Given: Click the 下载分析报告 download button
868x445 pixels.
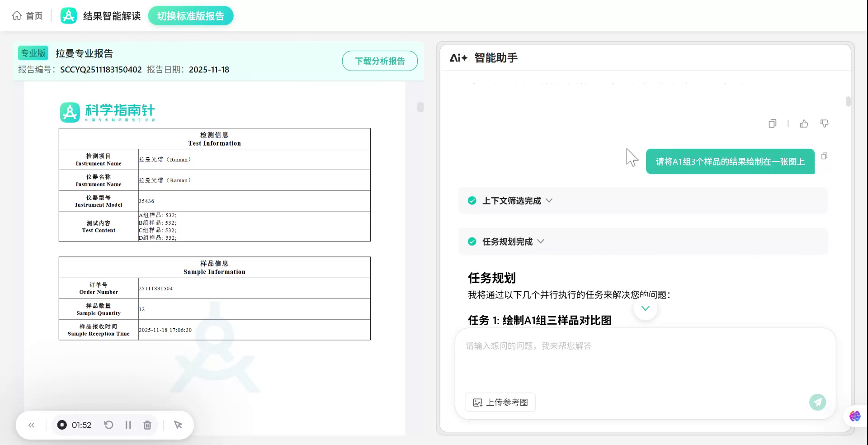Looking at the screenshot, I should coord(379,61).
